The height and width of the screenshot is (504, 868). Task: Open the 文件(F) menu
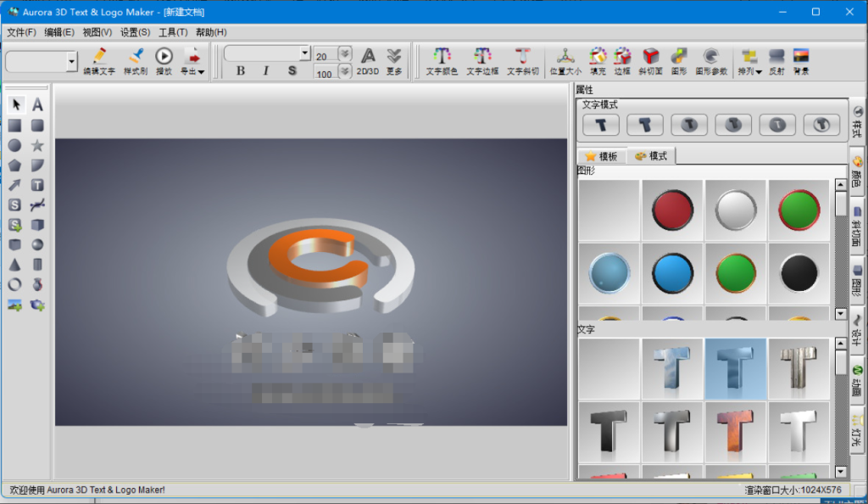(21, 32)
